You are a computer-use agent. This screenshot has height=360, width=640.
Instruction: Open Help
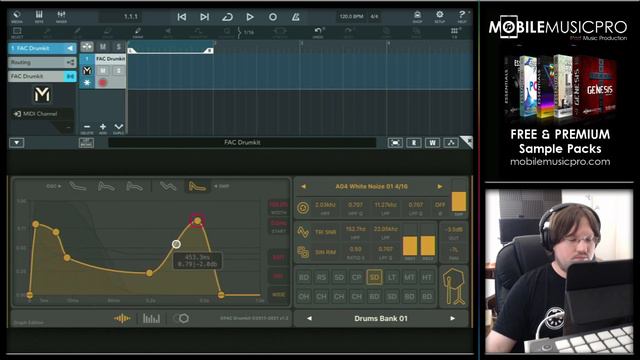(x=462, y=17)
